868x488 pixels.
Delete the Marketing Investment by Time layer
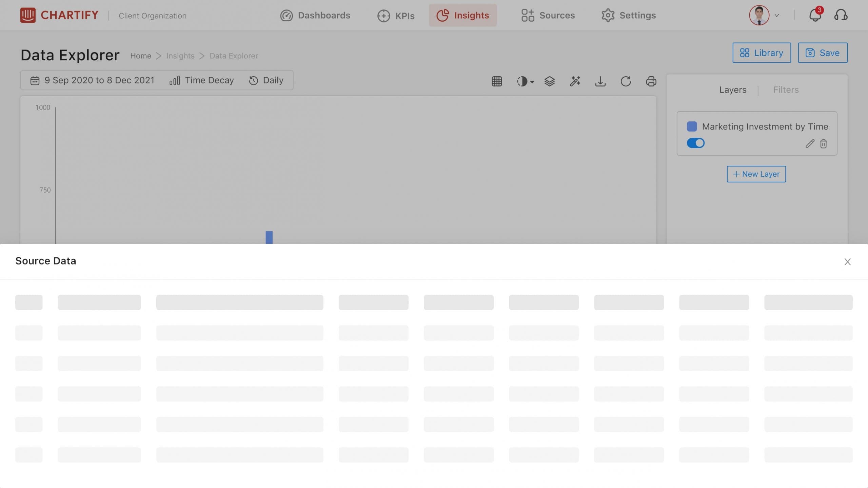[x=823, y=144]
